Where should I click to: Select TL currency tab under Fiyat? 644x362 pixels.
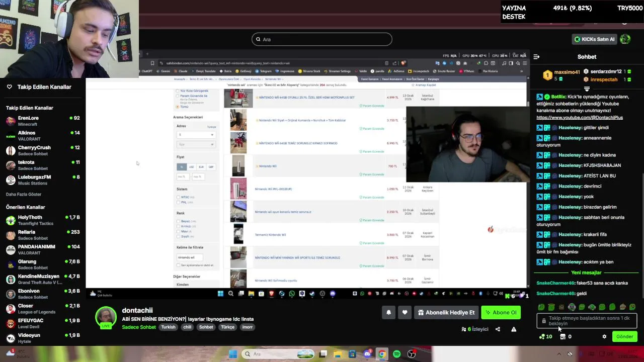pyautogui.click(x=181, y=167)
